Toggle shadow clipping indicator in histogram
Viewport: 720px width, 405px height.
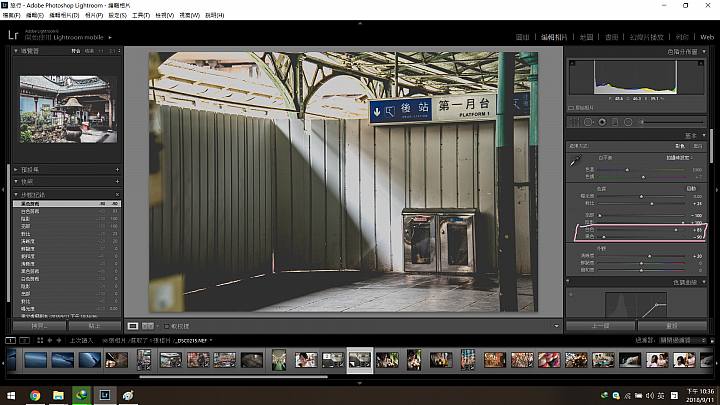click(572, 63)
